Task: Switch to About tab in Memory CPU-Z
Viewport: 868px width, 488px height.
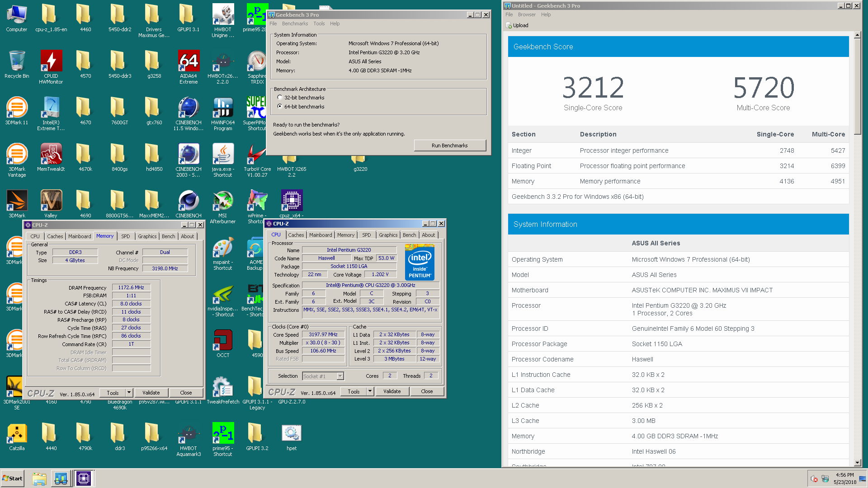Action: pyautogui.click(x=187, y=236)
